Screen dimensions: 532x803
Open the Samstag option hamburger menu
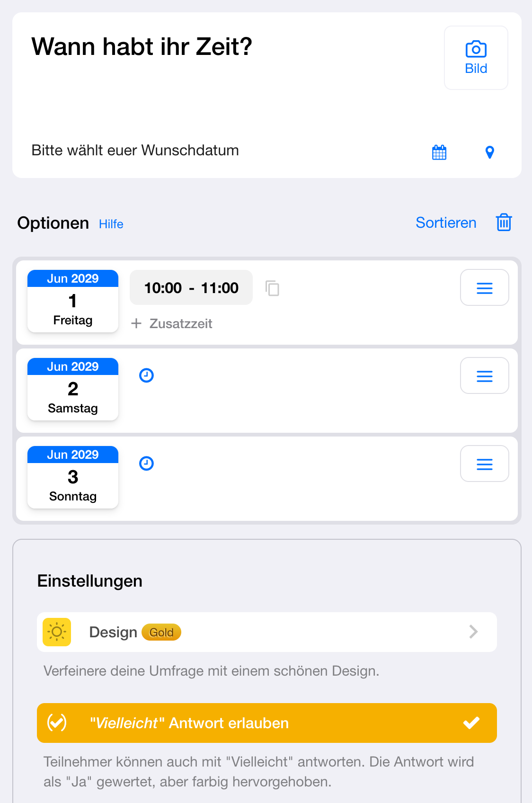point(484,376)
